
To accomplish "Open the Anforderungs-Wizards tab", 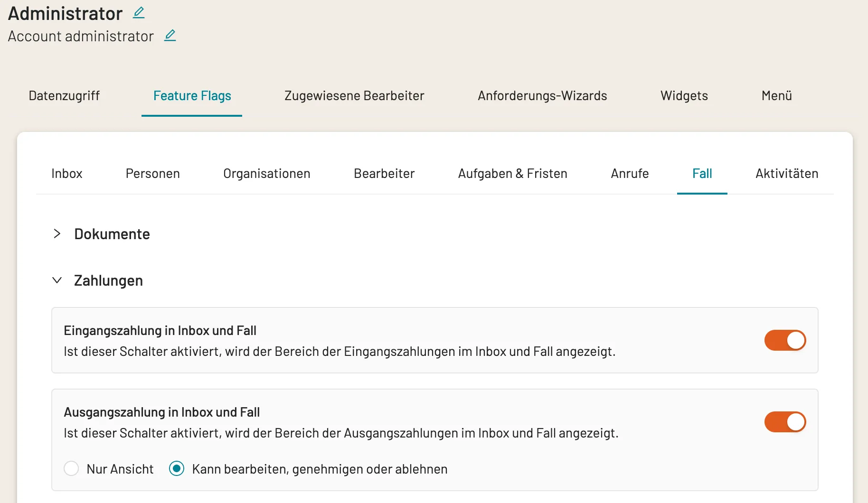I will (x=542, y=96).
